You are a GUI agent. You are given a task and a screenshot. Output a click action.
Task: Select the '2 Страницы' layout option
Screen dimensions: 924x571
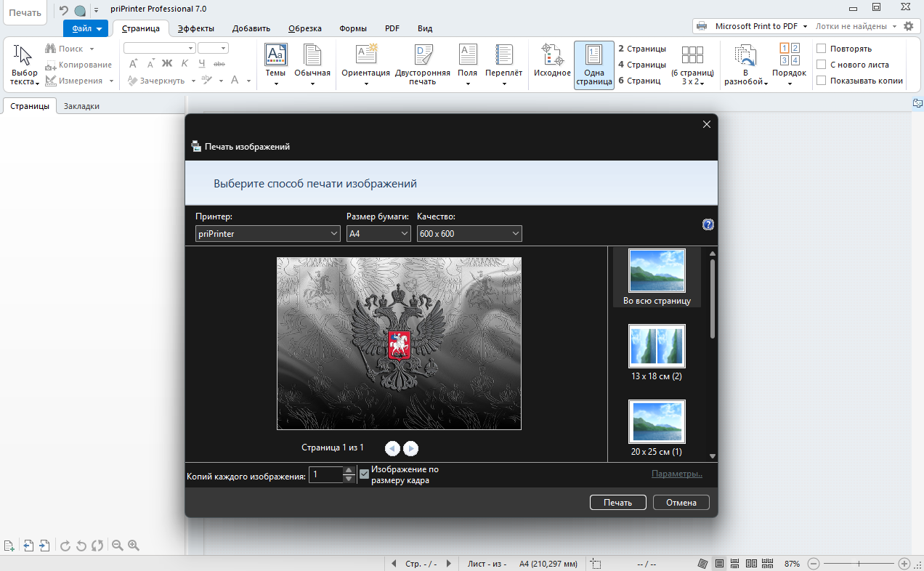(642, 49)
